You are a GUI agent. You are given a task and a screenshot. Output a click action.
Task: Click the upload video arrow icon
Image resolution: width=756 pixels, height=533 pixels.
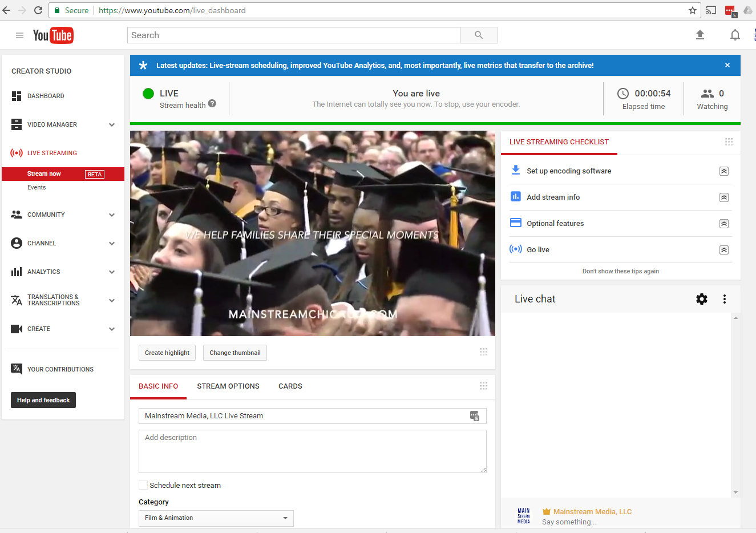pos(700,35)
